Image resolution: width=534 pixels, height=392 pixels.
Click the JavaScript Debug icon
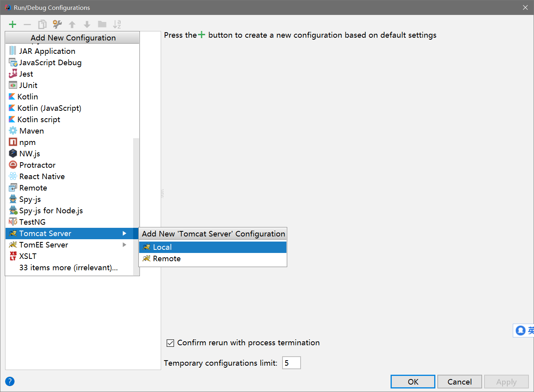pos(13,62)
